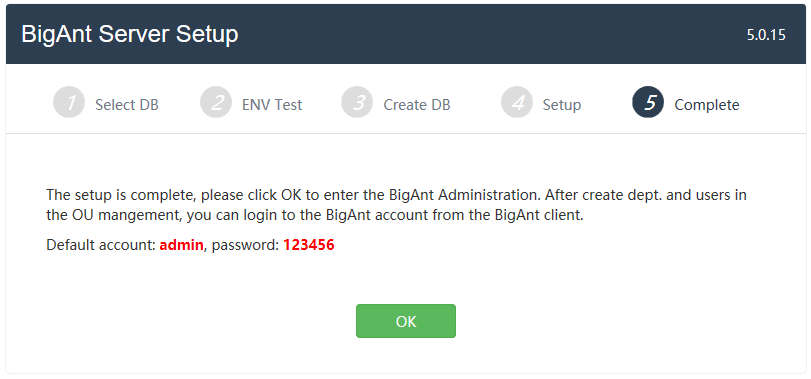Confirm setup with the green OK button
Screen dimensions: 811x379
[406, 321]
